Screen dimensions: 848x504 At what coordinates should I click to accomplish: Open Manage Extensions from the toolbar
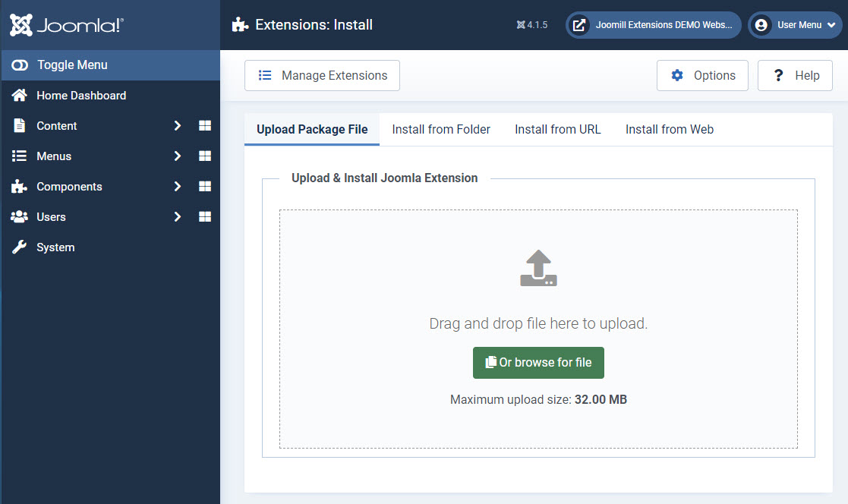coord(322,76)
